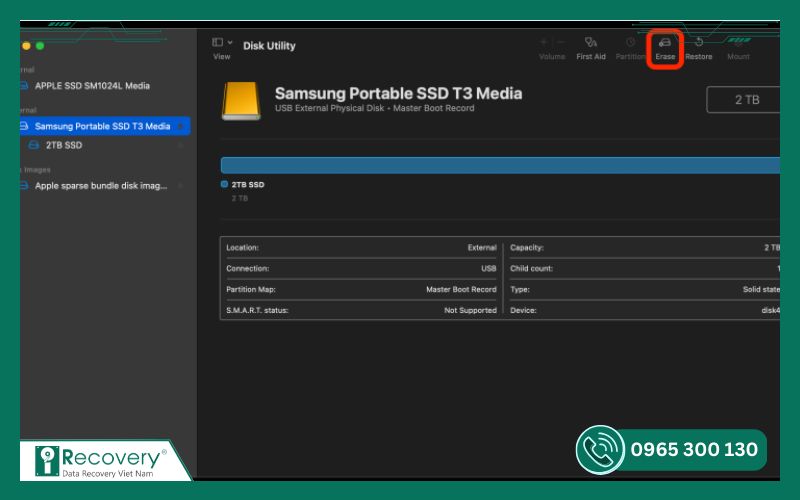Run First Aid on the selected disk
The image size is (800, 500).
coord(591,48)
